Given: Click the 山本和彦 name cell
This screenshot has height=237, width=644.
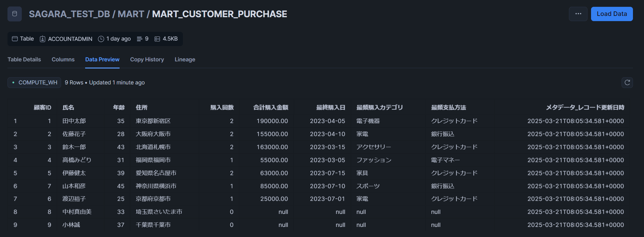Looking at the screenshot, I should [x=74, y=186].
